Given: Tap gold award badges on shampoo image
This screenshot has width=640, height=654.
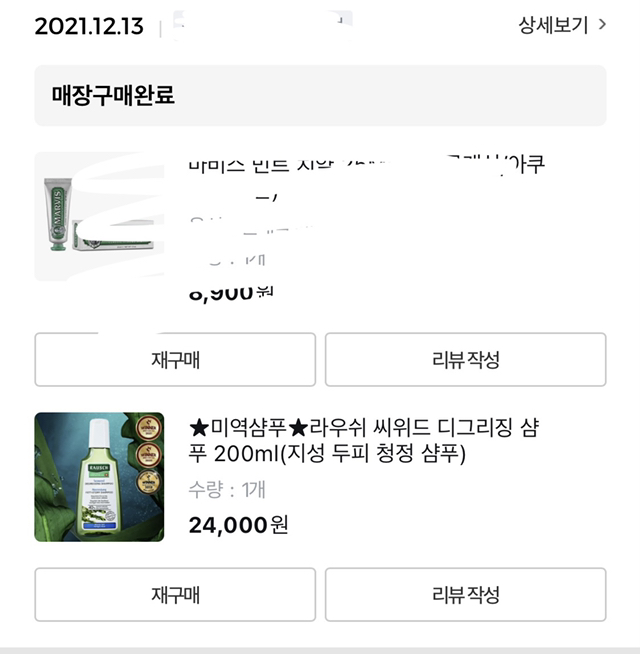Looking at the screenshot, I should 149,455.
